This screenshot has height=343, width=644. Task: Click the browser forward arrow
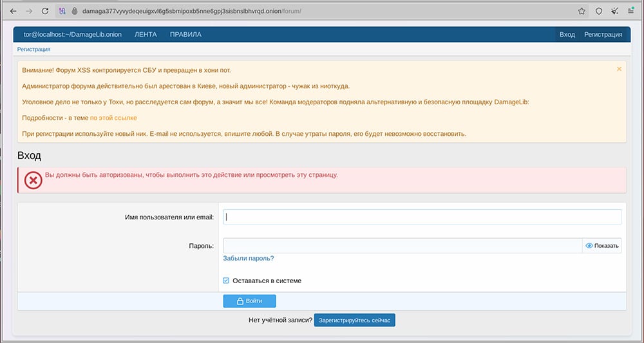pyautogui.click(x=29, y=11)
